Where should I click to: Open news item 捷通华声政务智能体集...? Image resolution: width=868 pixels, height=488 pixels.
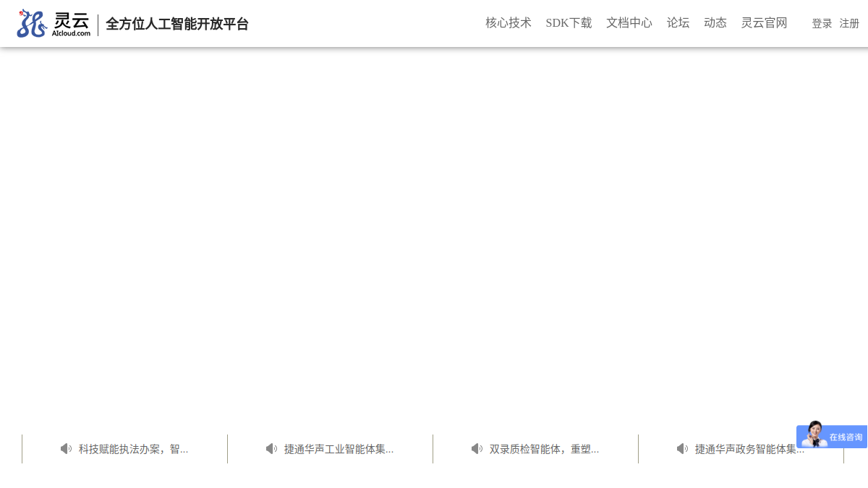pos(750,449)
